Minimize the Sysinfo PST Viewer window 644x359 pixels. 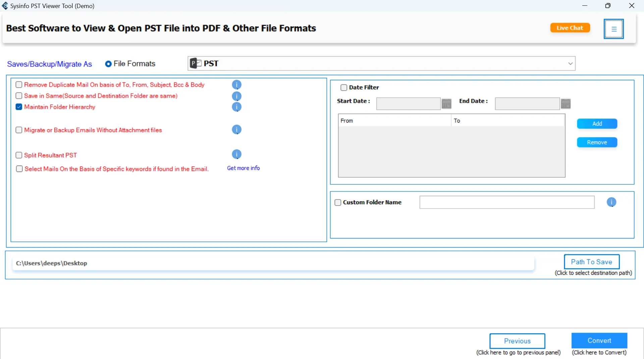click(x=585, y=6)
